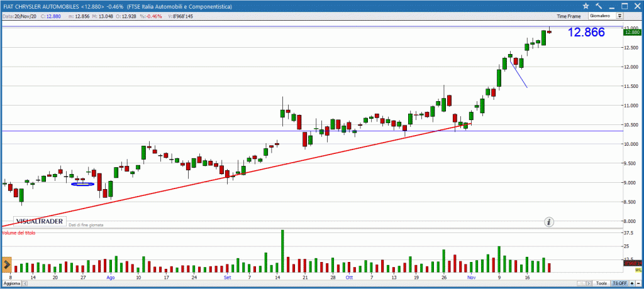Click the 'Dati di fine giornata' note

pos(86,225)
